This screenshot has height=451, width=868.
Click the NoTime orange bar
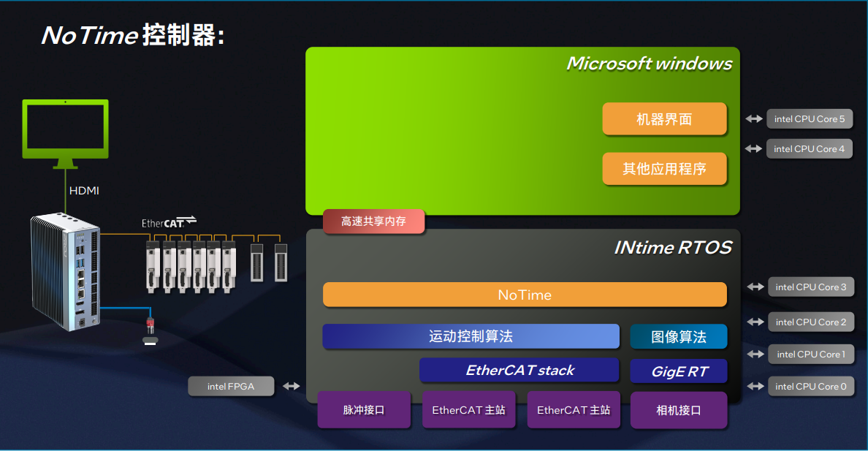tap(525, 295)
